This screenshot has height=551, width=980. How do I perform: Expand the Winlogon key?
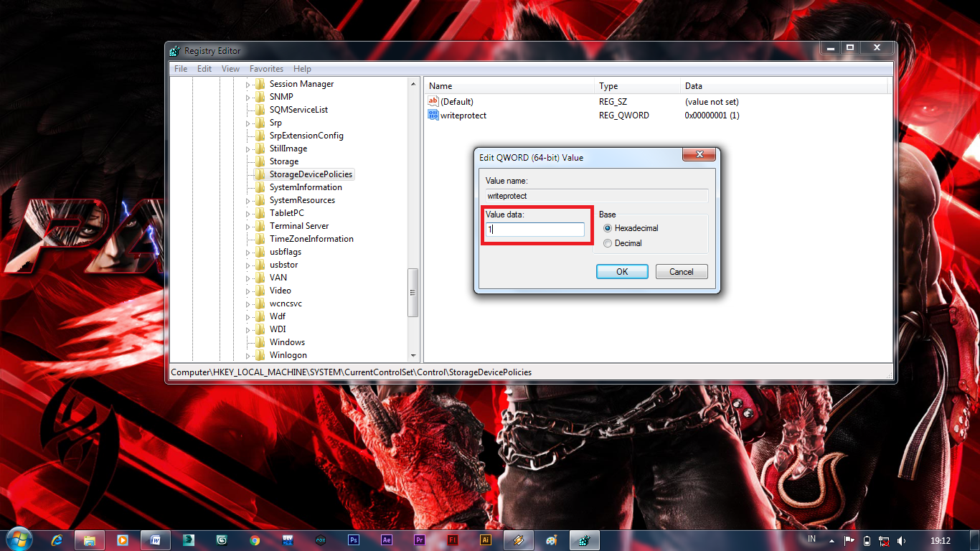coord(248,356)
